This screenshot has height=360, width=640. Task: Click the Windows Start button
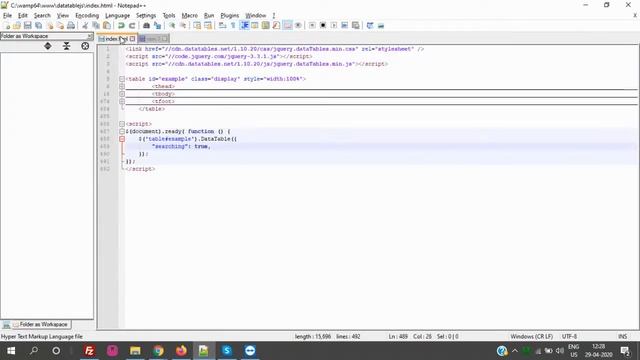[11, 351]
